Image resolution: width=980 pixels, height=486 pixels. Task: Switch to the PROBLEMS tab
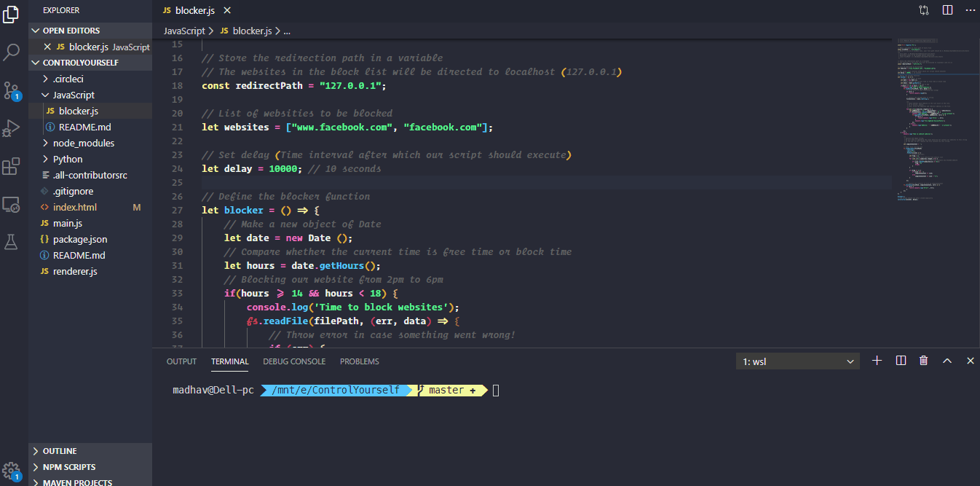359,361
